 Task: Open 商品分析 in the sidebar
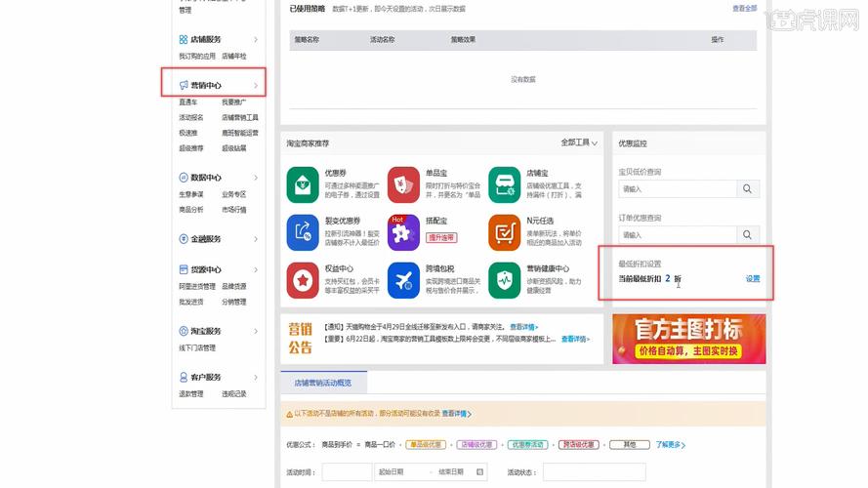[x=191, y=210]
